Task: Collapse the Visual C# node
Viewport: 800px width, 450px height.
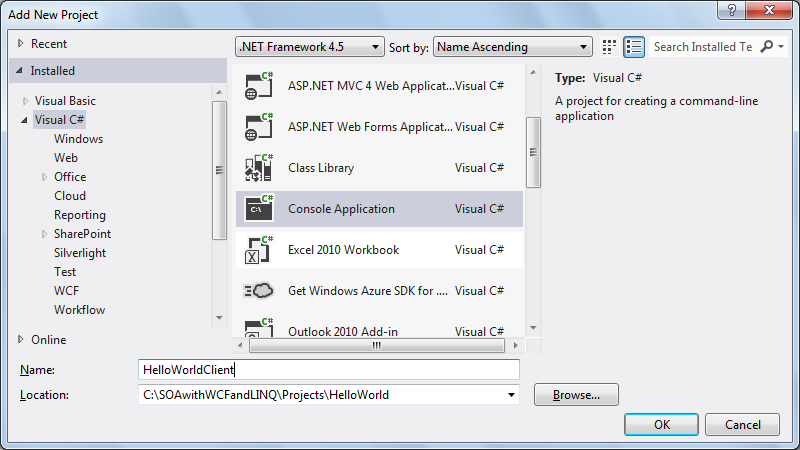Action: [x=24, y=120]
